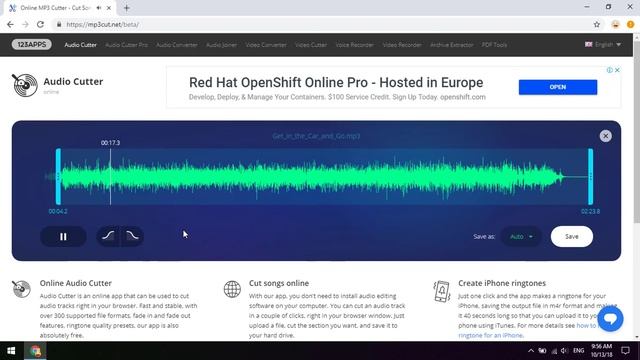The width and height of the screenshot is (640, 360).
Task: Open the Windows Start menu
Action: tap(11, 351)
